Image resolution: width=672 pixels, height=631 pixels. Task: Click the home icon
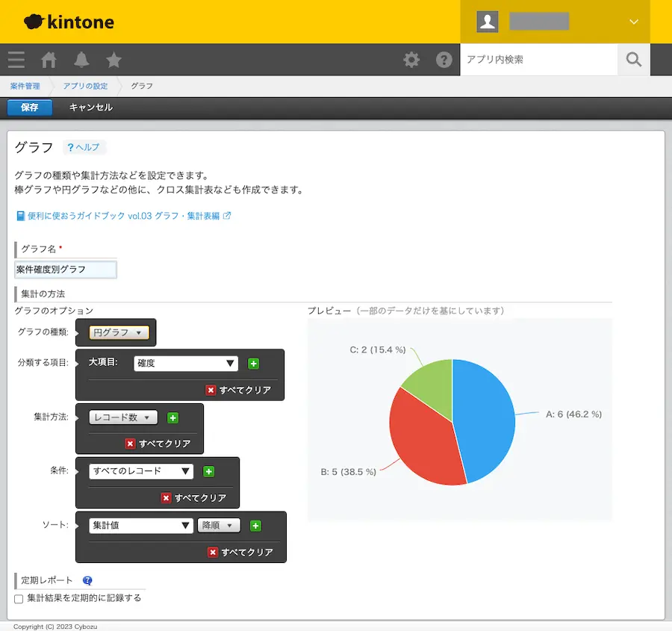click(48, 60)
